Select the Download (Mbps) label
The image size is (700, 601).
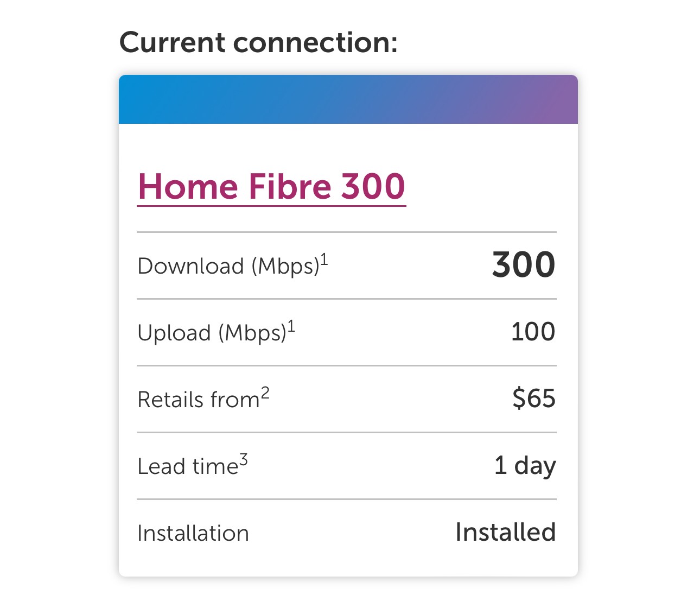228,267
